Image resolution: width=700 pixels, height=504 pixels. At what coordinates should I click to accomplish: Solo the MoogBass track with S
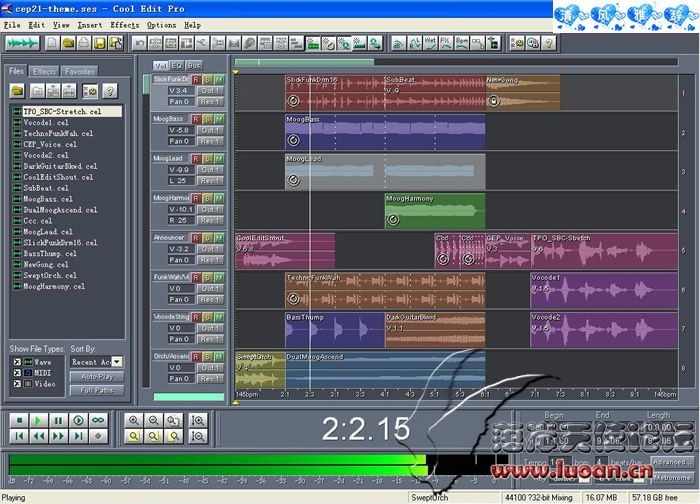(x=208, y=119)
